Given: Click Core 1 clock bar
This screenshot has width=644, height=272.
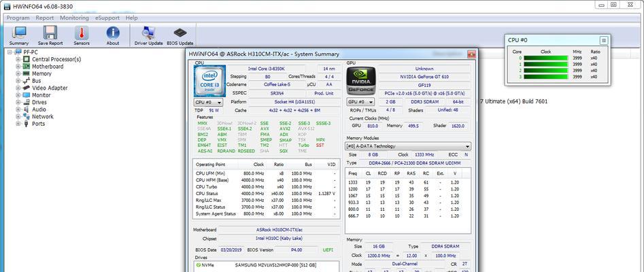Looking at the screenshot, I should (x=545, y=64).
